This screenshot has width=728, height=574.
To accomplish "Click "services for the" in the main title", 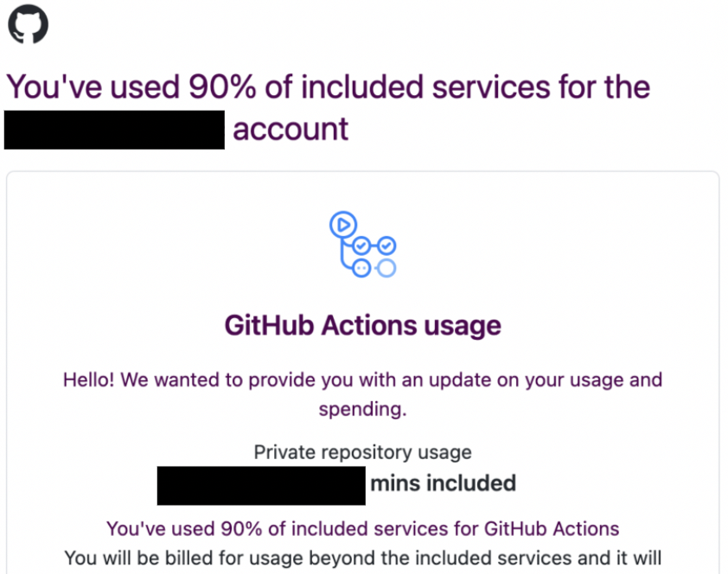I will click(541, 87).
